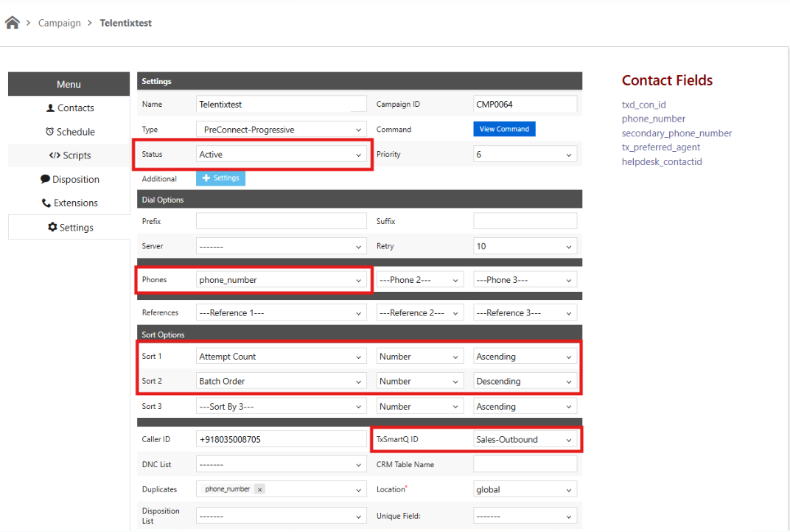Open Sort 2 field dropdown Batch Order
The width and height of the screenshot is (790, 532).
click(x=281, y=382)
